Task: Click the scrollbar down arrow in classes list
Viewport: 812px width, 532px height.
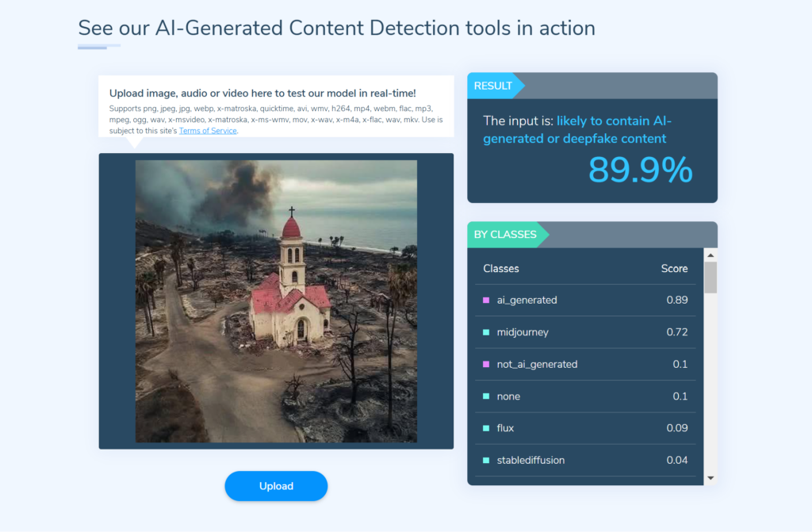Action: 710,477
